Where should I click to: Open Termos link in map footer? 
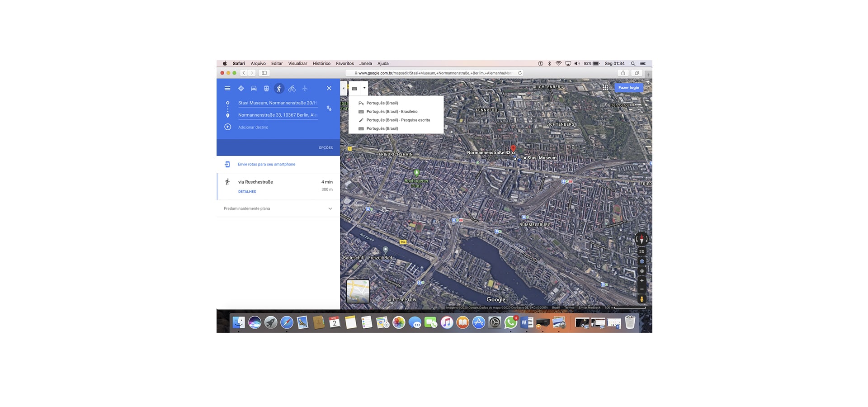569,308
